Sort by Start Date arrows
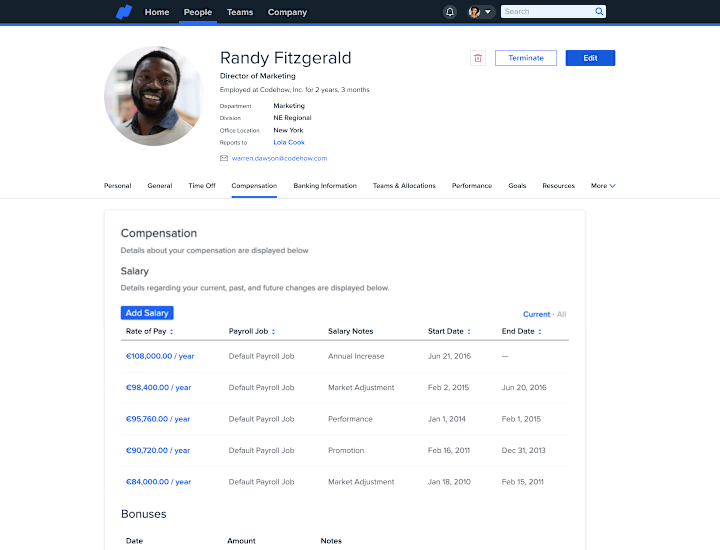Image resolution: width=720 pixels, height=550 pixels. pos(469,331)
